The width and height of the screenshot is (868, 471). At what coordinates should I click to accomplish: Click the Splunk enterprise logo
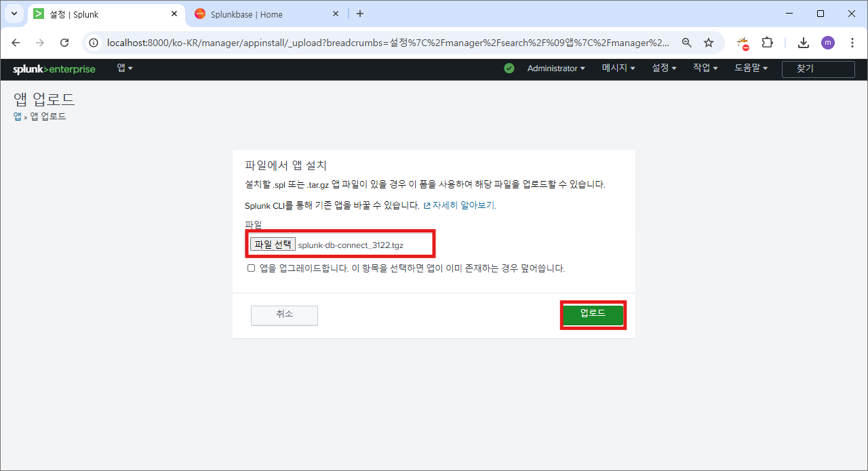pyautogui.click(x=54, y=69)
